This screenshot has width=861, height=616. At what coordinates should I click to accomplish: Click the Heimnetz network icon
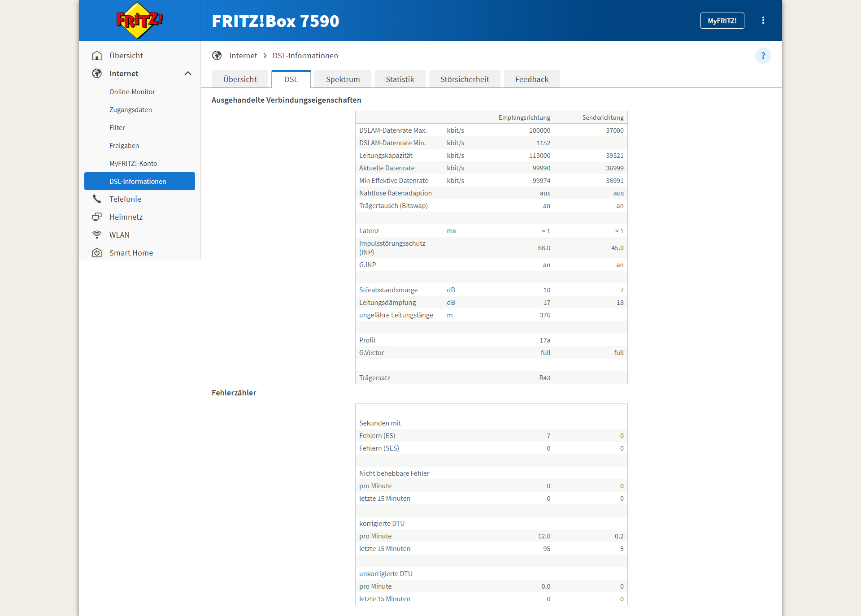click(97, 217)
